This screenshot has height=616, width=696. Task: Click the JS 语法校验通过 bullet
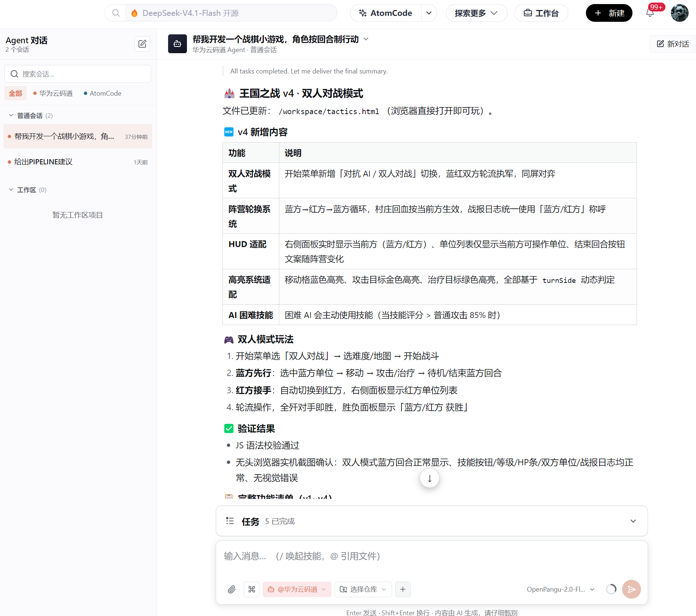pos(267,445)
